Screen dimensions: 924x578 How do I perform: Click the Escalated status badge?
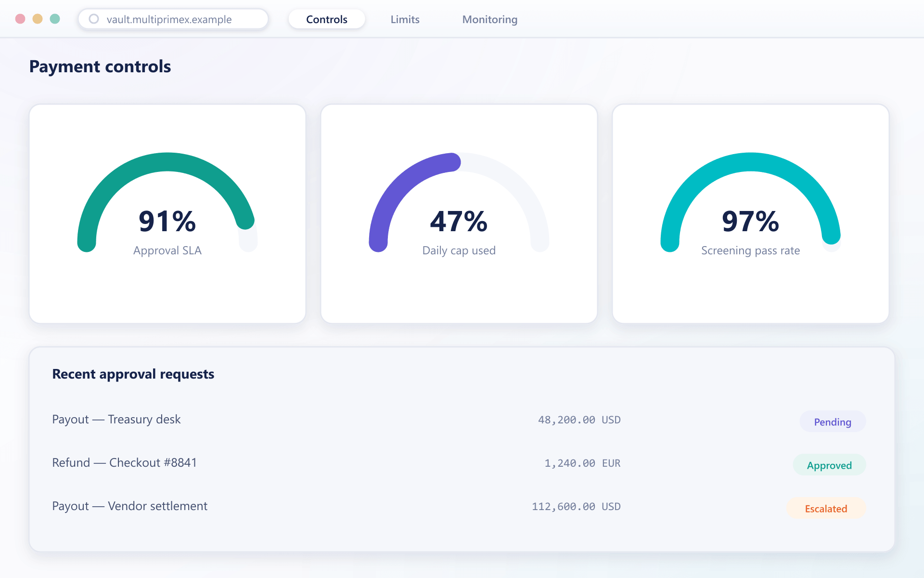(826, 509)
